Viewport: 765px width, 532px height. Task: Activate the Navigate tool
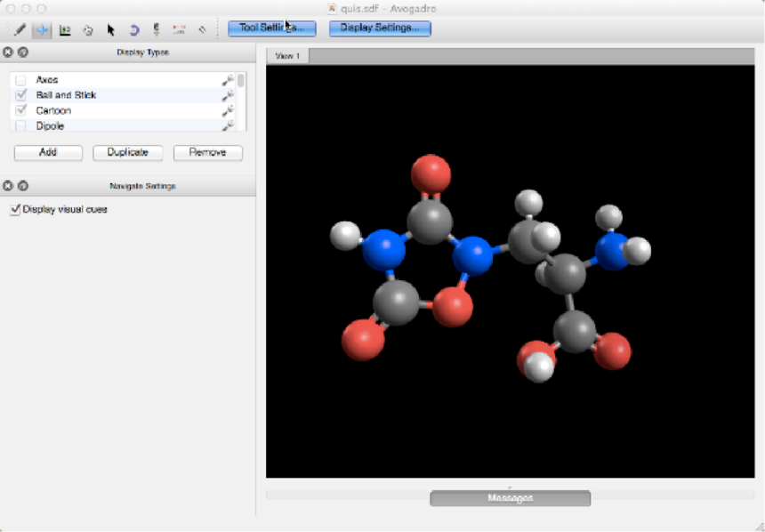coord(42,29)
